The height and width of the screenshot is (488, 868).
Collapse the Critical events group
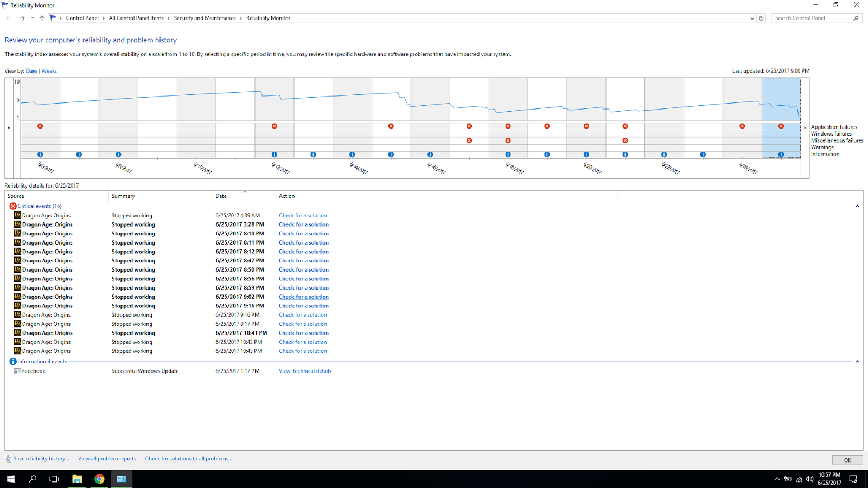[857, 206]
